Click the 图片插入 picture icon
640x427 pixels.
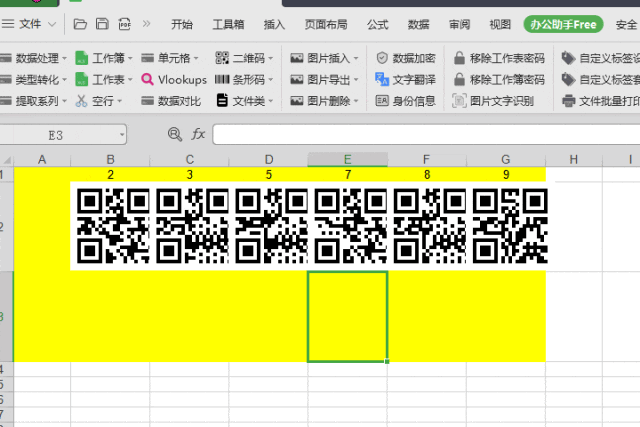point(297,58)
